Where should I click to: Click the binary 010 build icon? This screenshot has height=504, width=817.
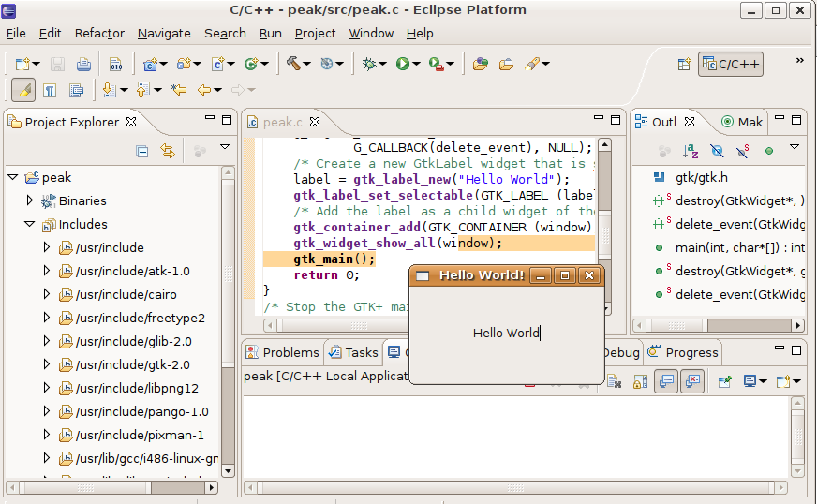[115, 64]
